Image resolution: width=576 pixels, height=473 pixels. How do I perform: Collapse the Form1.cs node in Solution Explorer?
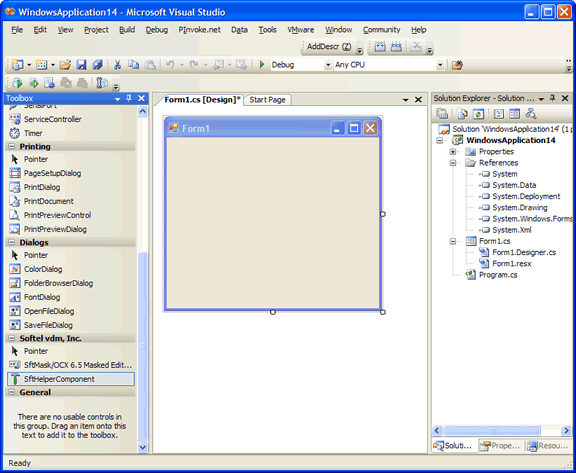click(453, 241)
